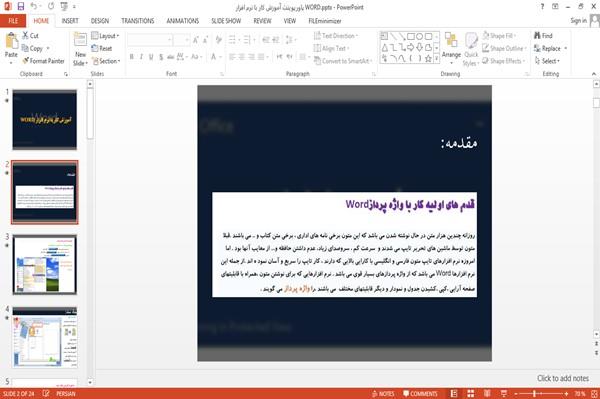Expand the shapes gallery More arrow
600x399 pixels.
pyautogui.click(x=436, y=59)
